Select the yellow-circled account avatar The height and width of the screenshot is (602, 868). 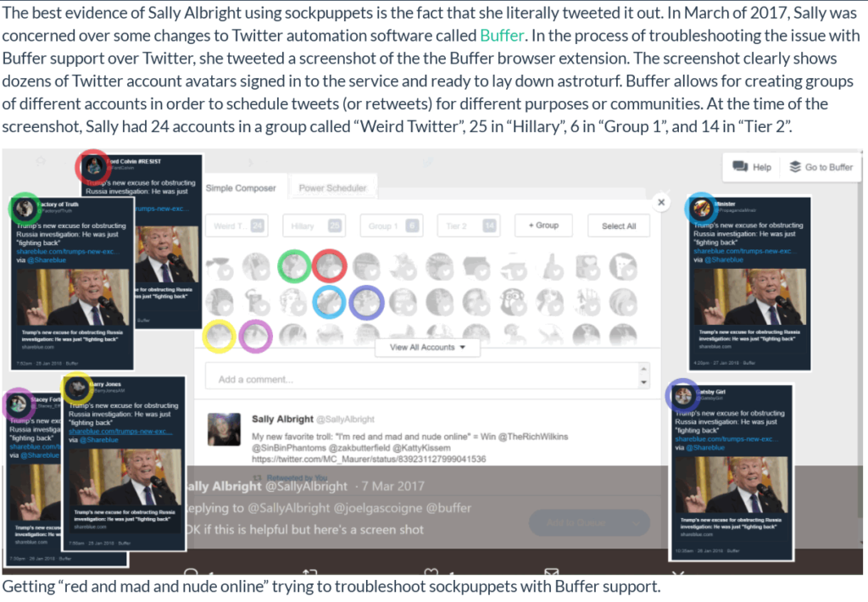pos(220,336)
